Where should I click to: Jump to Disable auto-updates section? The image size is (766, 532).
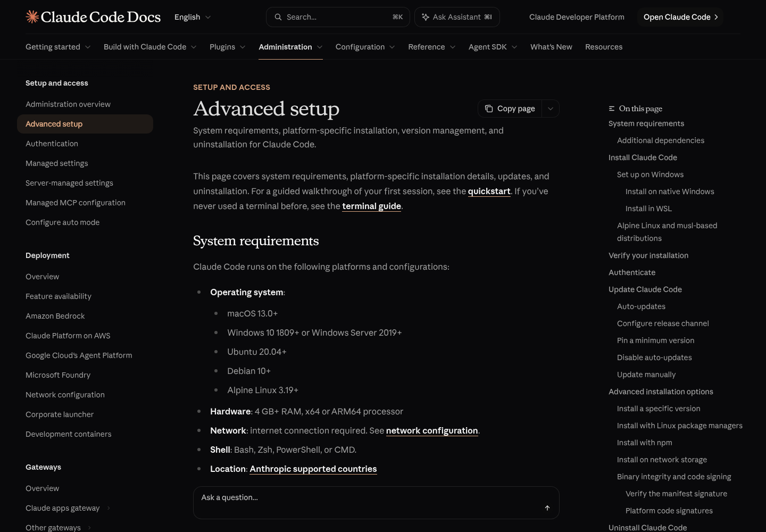click(x=654, y=358)
